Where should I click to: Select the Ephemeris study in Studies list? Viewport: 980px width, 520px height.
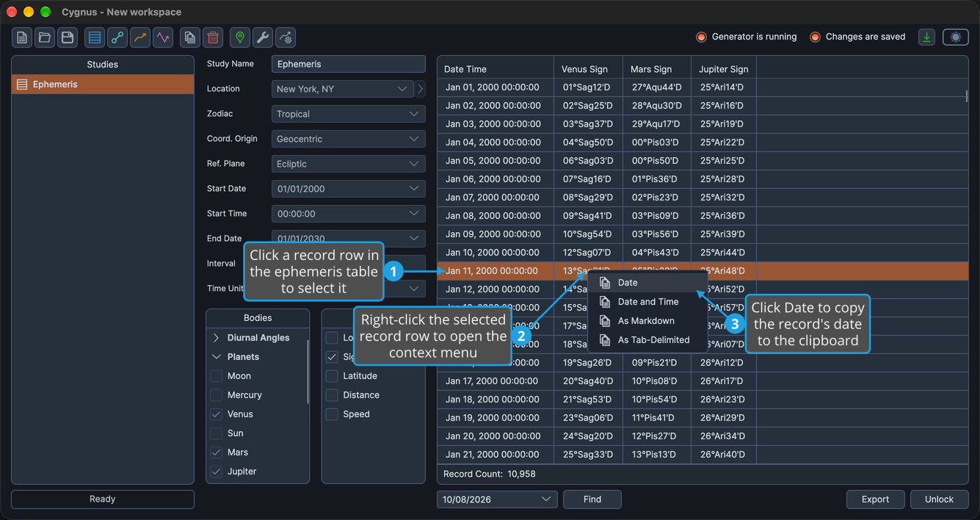(x=103, y=84)
